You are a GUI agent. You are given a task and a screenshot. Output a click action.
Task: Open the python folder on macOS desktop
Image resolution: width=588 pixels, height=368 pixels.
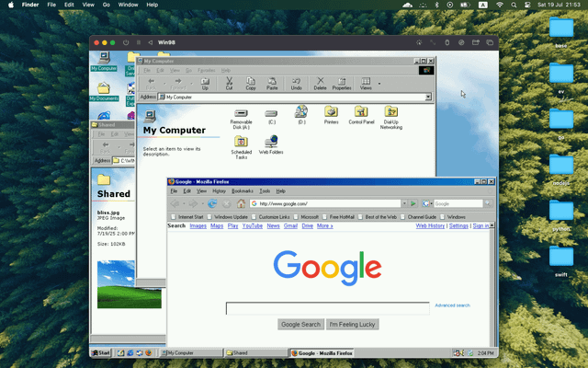(561, 215)
